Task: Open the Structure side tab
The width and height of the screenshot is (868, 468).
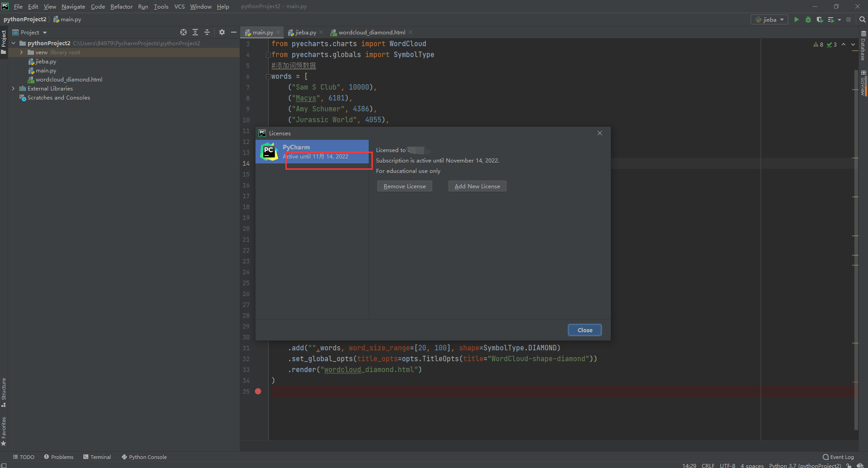Action: coord(4,392)
